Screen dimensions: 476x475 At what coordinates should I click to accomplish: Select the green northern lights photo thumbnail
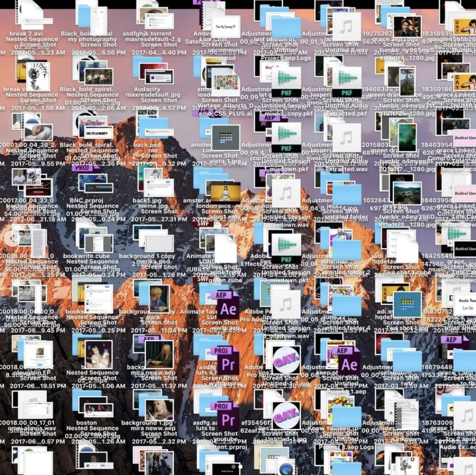click(x=407, y=137)
